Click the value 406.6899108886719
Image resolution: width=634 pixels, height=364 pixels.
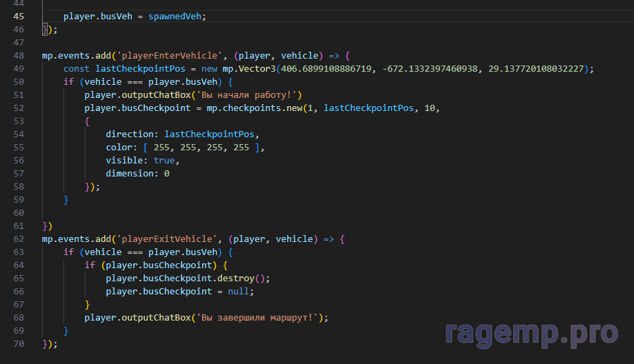(326, 69)
